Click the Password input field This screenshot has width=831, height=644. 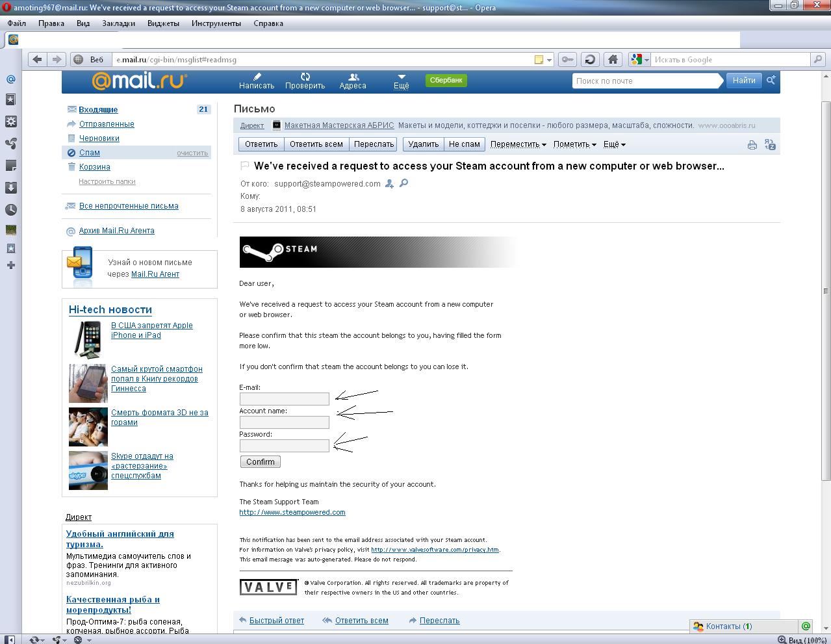pos(285,446)
